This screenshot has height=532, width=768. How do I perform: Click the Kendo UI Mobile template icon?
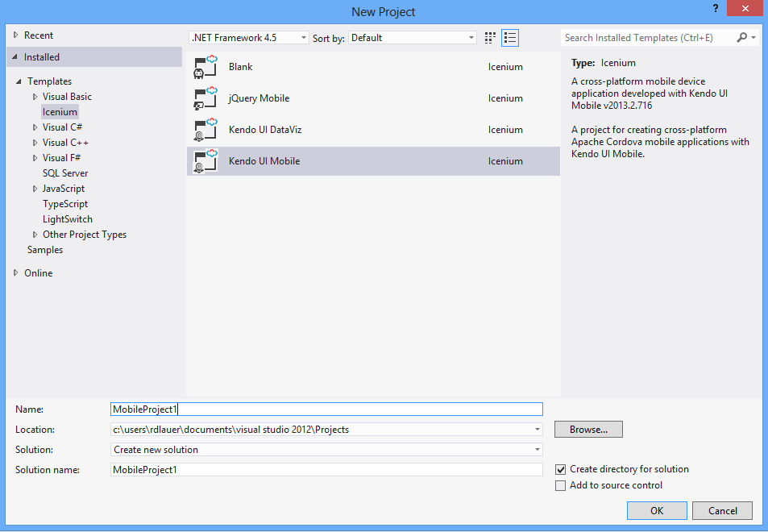205,161
